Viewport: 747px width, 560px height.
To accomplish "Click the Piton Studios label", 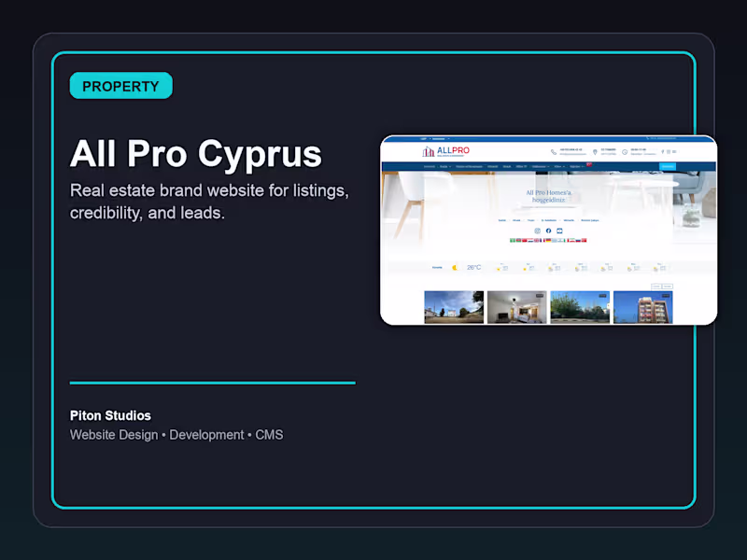I will (x=110, y=415).
